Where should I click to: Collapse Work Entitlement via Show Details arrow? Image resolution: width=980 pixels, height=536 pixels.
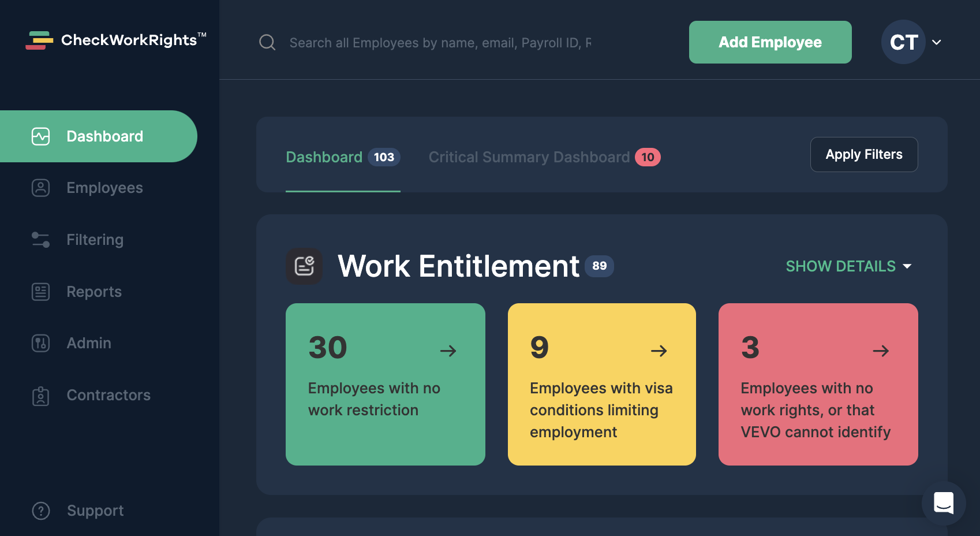tap(907, 266)
